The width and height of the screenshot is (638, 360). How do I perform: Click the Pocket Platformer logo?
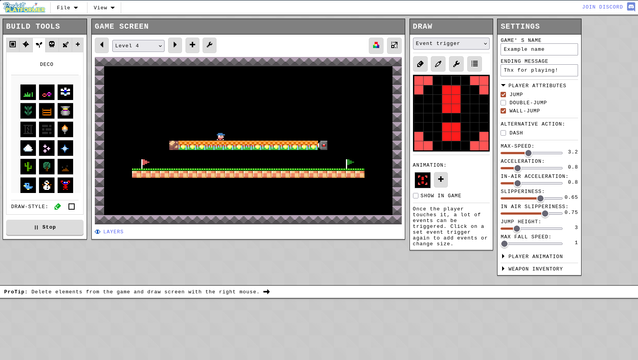pyautogui.click(x=24, y=7)
